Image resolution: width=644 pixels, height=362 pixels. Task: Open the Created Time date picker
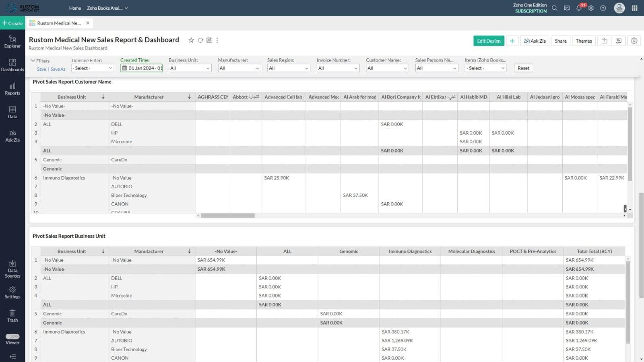142,68
